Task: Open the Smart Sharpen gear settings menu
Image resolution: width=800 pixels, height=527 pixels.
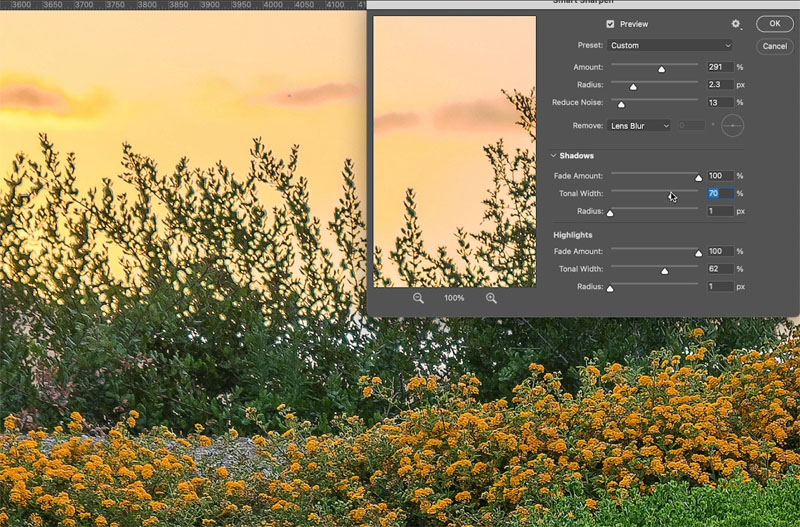Action: [735, 23]
